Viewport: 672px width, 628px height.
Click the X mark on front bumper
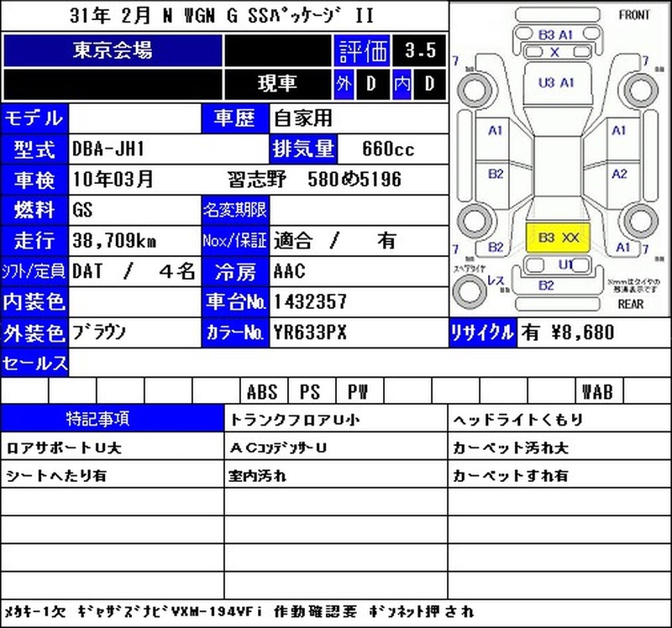554,52
